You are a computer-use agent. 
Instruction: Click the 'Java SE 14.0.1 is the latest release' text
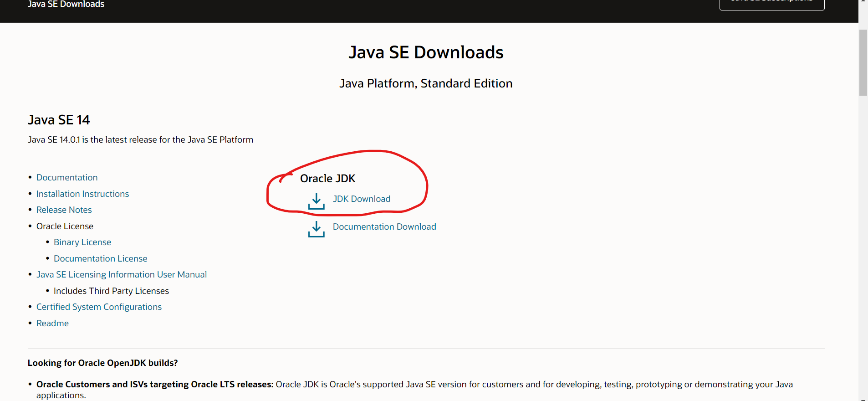(x=140, y=140)
